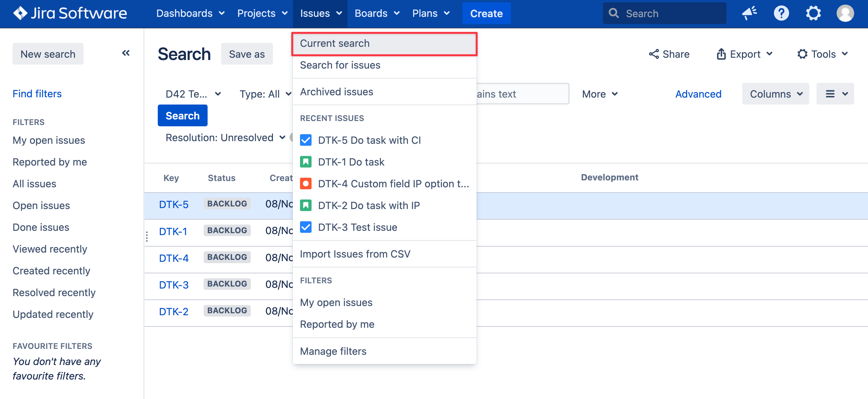Open DTK-4 Custom field IP option issue
This screenshot has height=399, width=868.
click(393, 184)
